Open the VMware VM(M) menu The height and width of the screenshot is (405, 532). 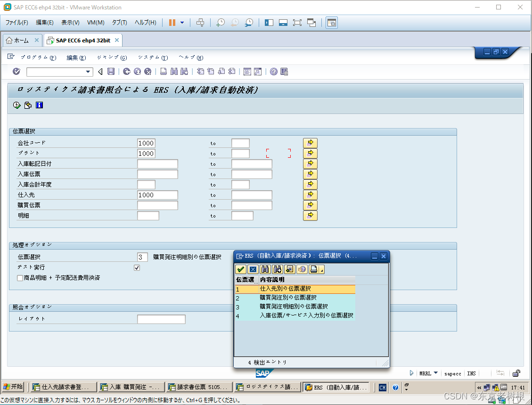[96, 23]
